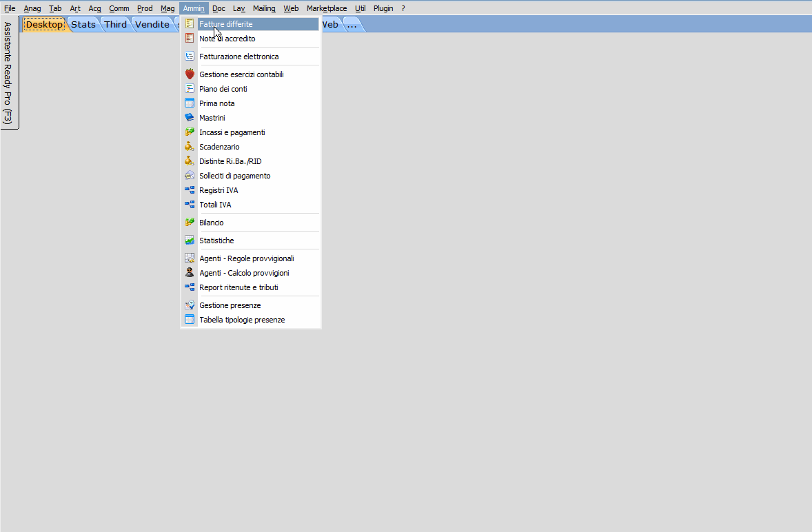Viewport: 812px width, 532px height.
Task: Click the Tabella tipologie presenze icon
Action: pos(190,319)
